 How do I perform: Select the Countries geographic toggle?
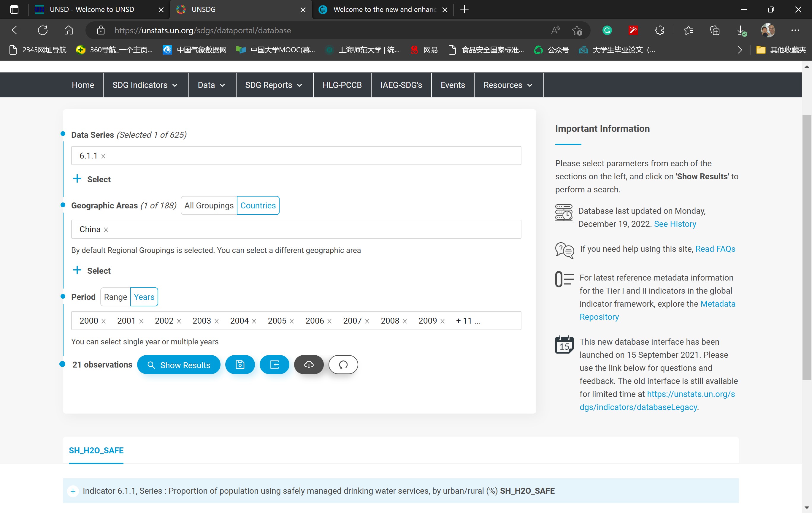pyautogui.click(x=258, y=205)
